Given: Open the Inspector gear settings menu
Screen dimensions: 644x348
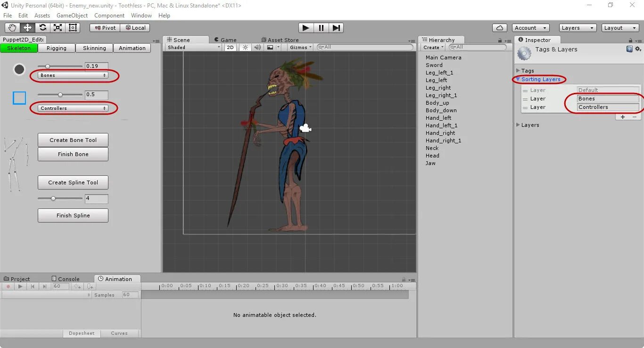Looking at the screenshot, I should tap(638, 49).
